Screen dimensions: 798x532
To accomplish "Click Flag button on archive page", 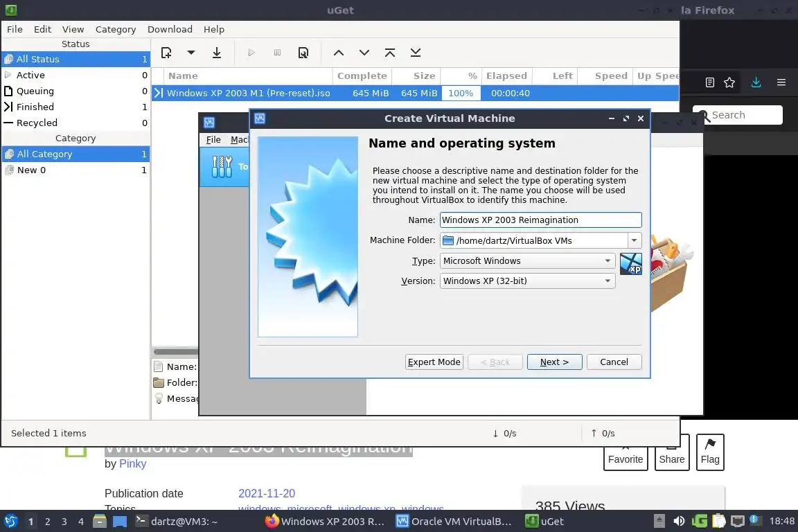I will 710,452.
